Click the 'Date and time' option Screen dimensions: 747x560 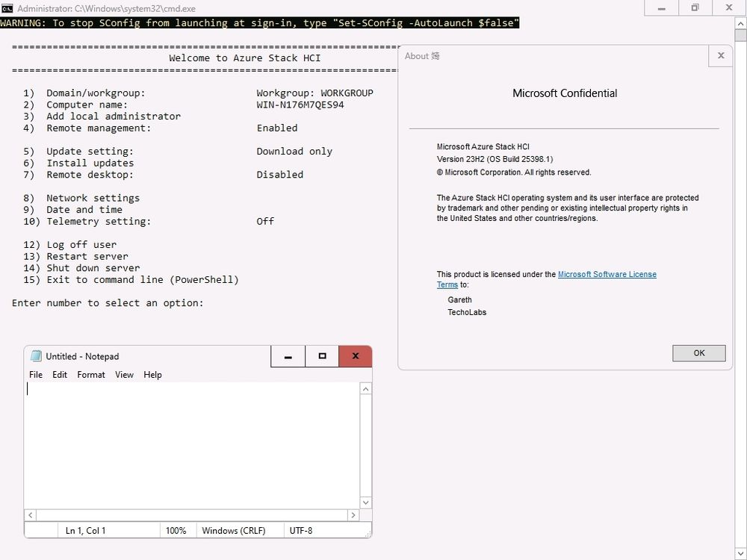[73, 210]
